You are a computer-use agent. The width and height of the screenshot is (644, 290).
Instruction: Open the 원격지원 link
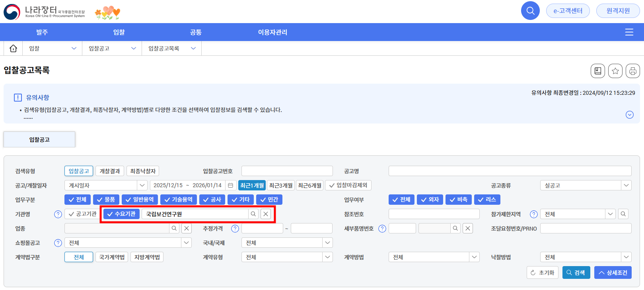coord(618,11)
